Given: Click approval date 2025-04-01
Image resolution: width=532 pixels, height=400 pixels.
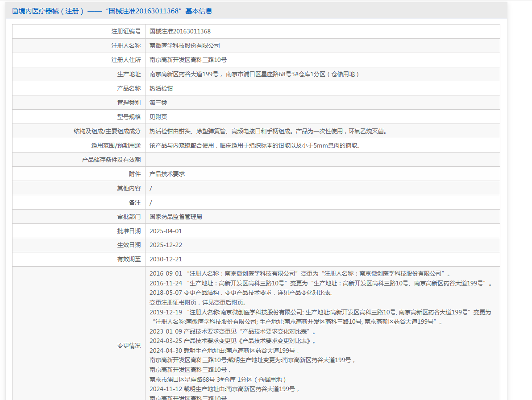Looking at the screenshot, I should tap(166, 231).
